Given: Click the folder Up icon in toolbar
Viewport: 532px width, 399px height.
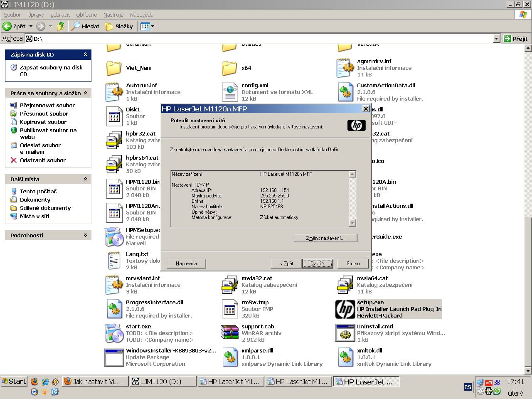Looking at the screenshot, I should (x=61, y=26).
